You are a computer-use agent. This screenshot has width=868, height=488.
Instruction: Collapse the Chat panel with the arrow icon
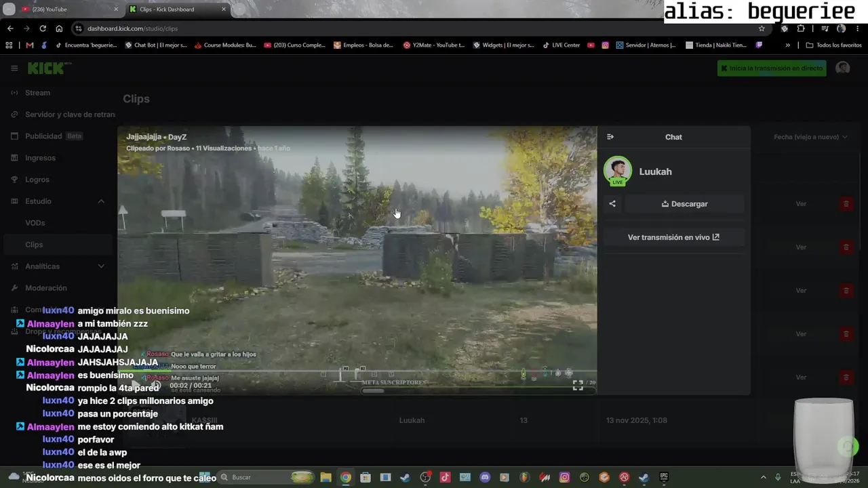[x=610, y=137]
